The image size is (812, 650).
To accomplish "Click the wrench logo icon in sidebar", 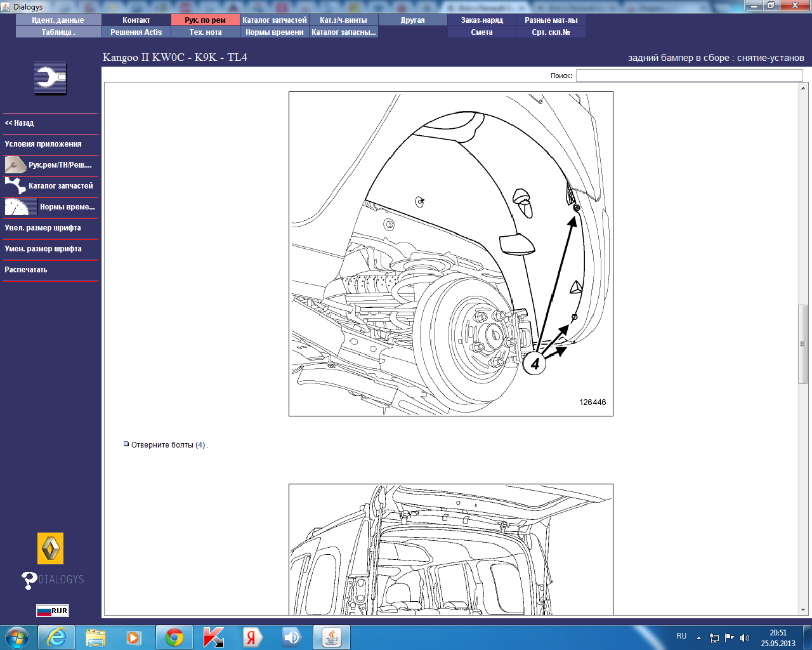I will tap(50, 79).
